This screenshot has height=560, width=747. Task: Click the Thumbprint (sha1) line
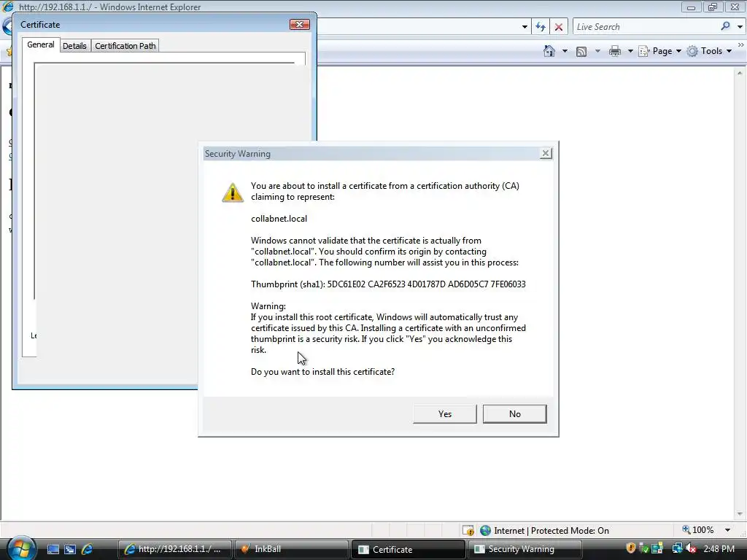point(388,284)
